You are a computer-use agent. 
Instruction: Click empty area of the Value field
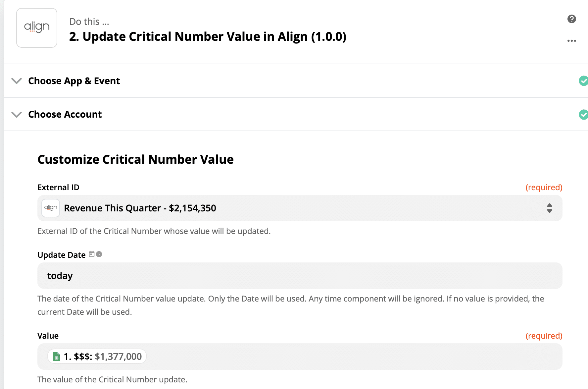[x=331, y=357]
